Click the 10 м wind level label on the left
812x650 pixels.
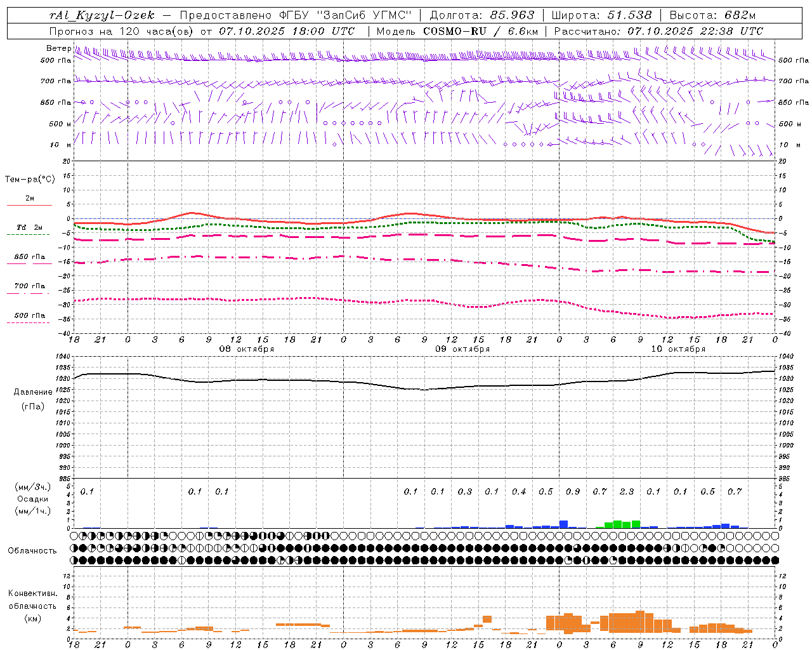[x=60, y=145]
